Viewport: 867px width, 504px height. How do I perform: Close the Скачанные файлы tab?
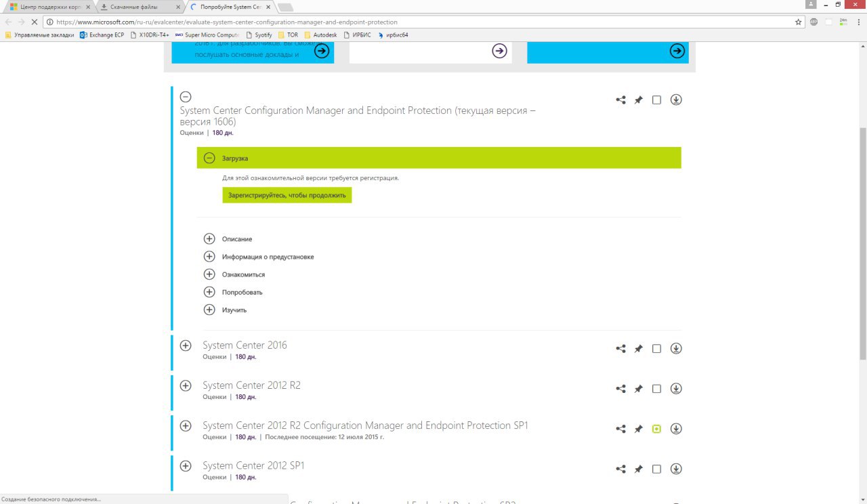point(177,7)
